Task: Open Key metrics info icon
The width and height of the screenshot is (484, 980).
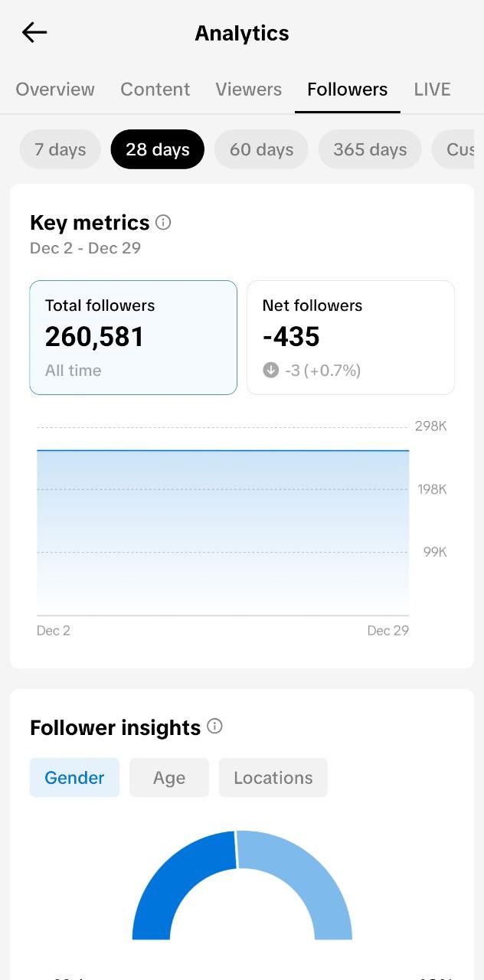Action: pyautogui.click(x=163, y=223)
